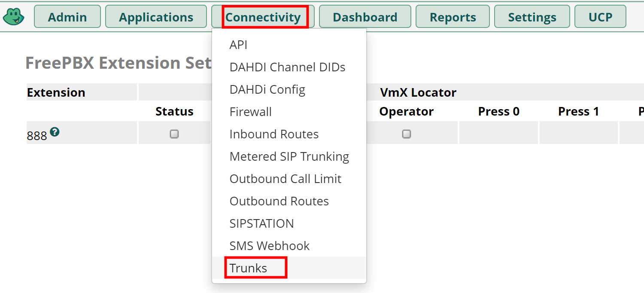Open the Reports menu
The height and width of the screenshot is (293, 644).
(x=453, y=17)
